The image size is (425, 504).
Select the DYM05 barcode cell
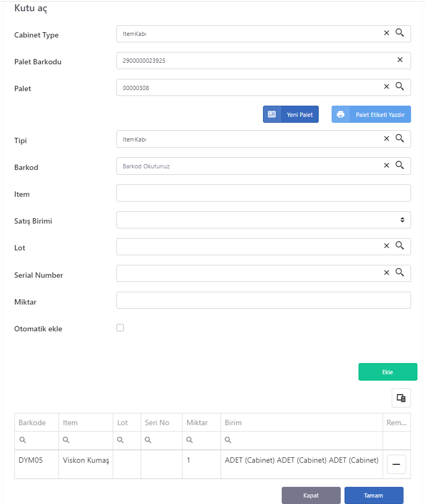tap(36, 464)
